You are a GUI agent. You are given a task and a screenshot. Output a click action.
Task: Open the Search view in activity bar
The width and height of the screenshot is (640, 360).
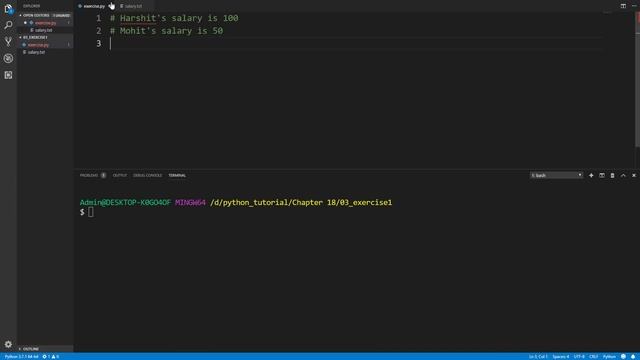pos(8,25)
